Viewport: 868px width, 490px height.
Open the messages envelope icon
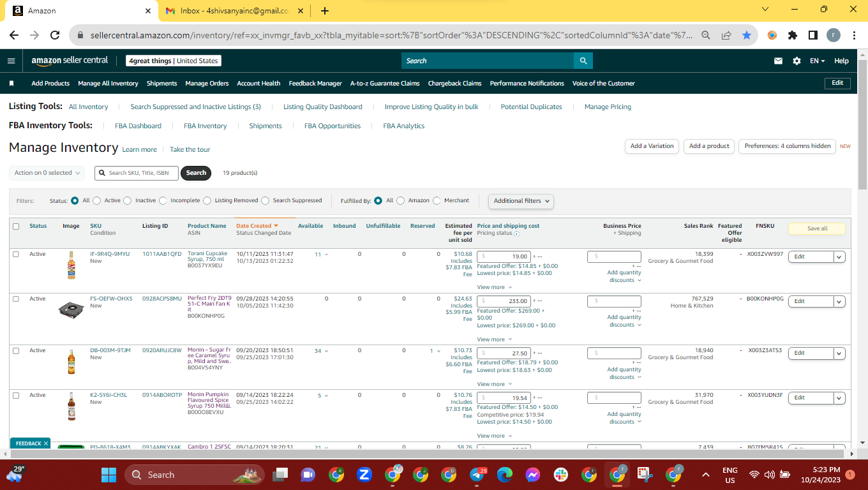(778, 61)
